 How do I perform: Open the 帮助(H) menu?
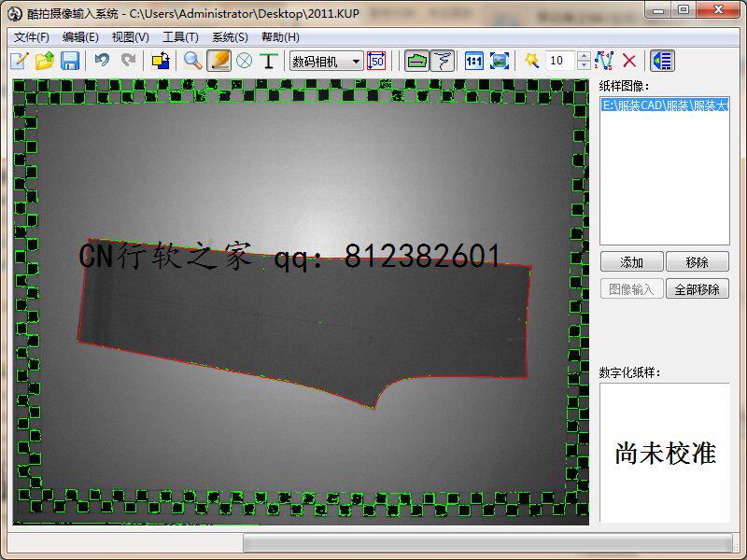281,37
